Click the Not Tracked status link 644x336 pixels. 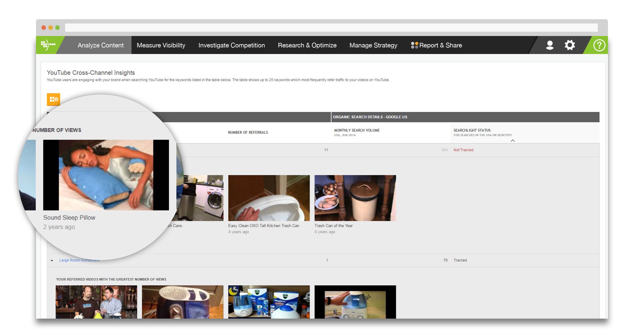coord(463,150)
